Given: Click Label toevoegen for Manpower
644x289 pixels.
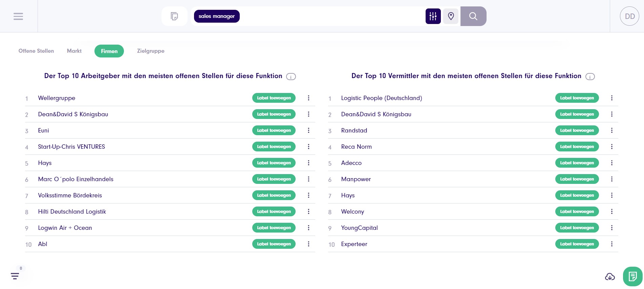Looking at the screenshot, I should pos(577,179).
